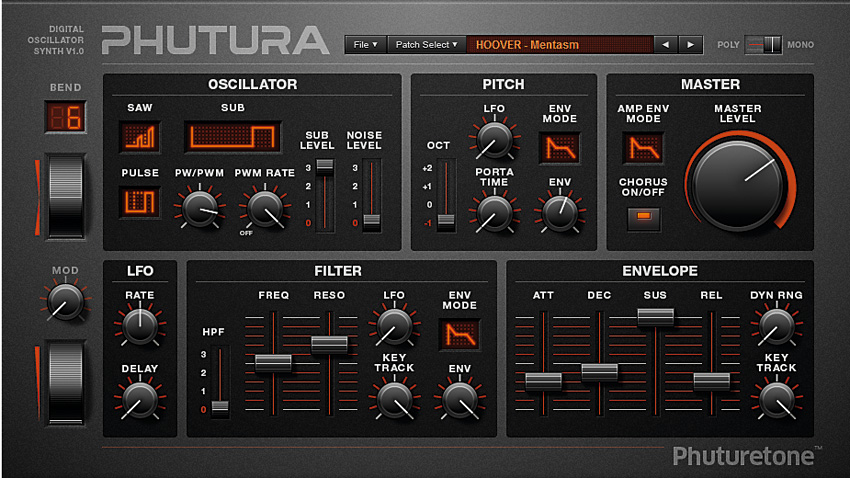Viewport: 850px width, 478px height.
Task: Click the NOISE LEVEL slider handle
Action: [371, 221]
